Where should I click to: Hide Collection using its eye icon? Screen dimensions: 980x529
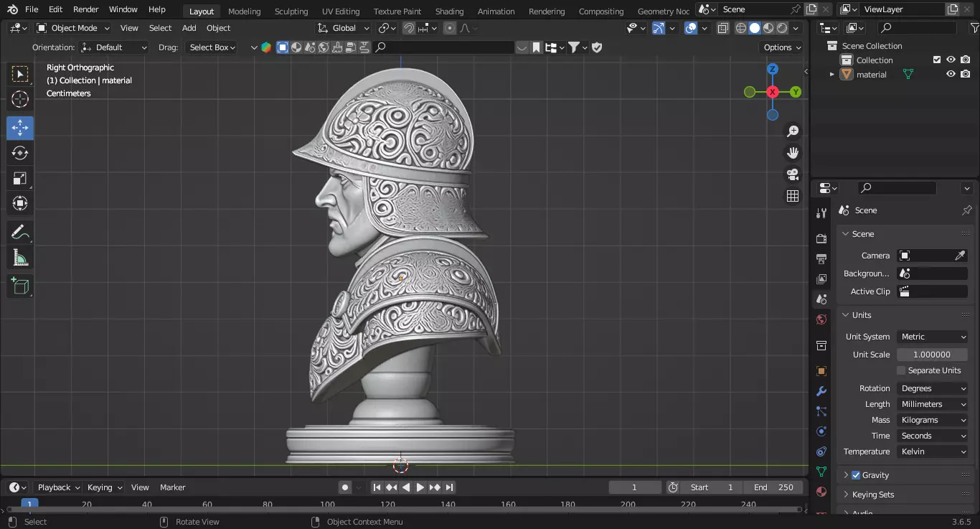pyautogui.click(x=951, y=60)
